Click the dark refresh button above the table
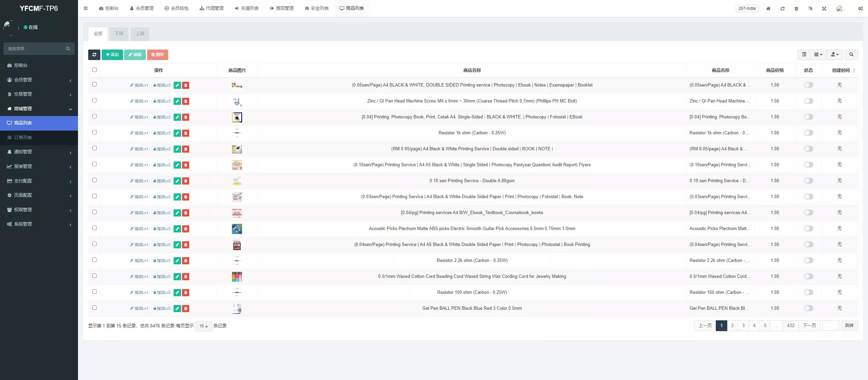This screenshot has height=380, width=868. click(94, 55)
